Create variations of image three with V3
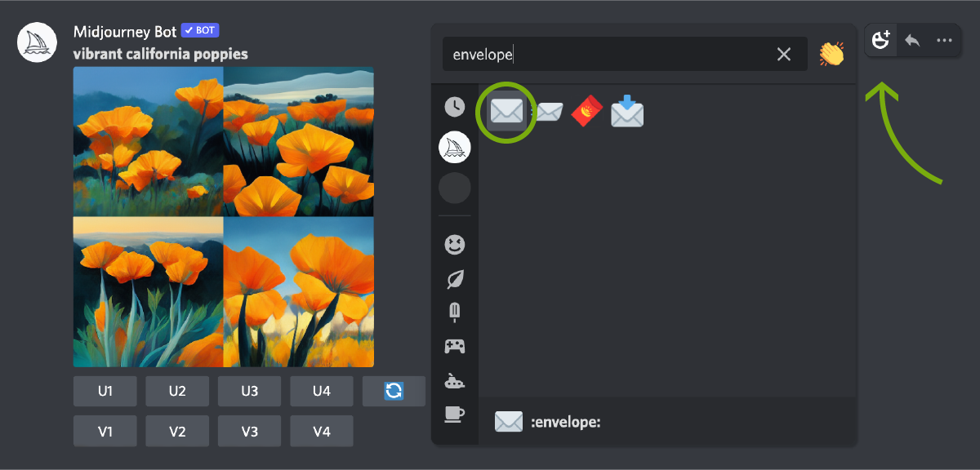This screenshot has height=470, width=980. click(249, 431)
